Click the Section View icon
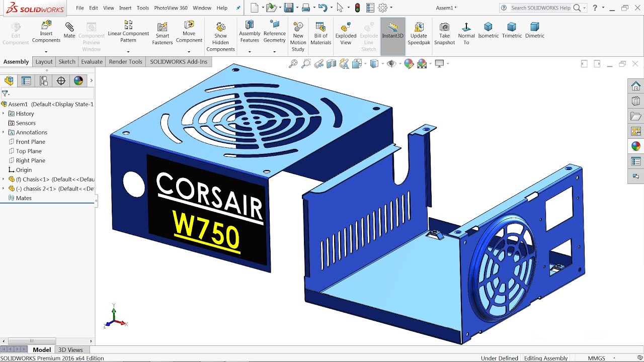 coord(332,63)
